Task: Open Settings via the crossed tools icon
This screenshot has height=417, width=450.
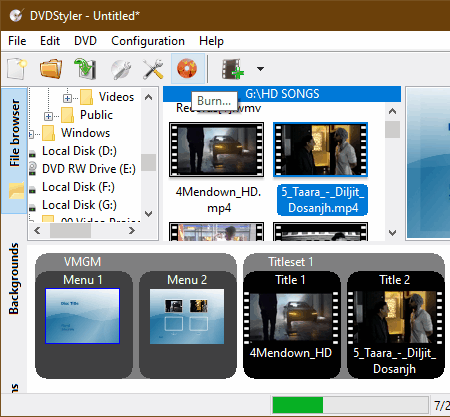Action: pyautogui.click(x=153, y=69)
